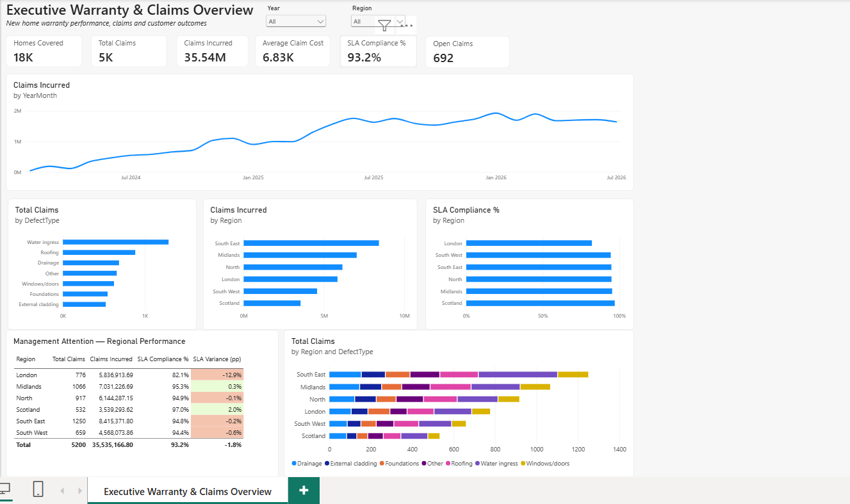Select the SLA Compliance % 93.2% card
This screenshot has width=850, height=504.
pyautogui.click(x=379, y=51)
